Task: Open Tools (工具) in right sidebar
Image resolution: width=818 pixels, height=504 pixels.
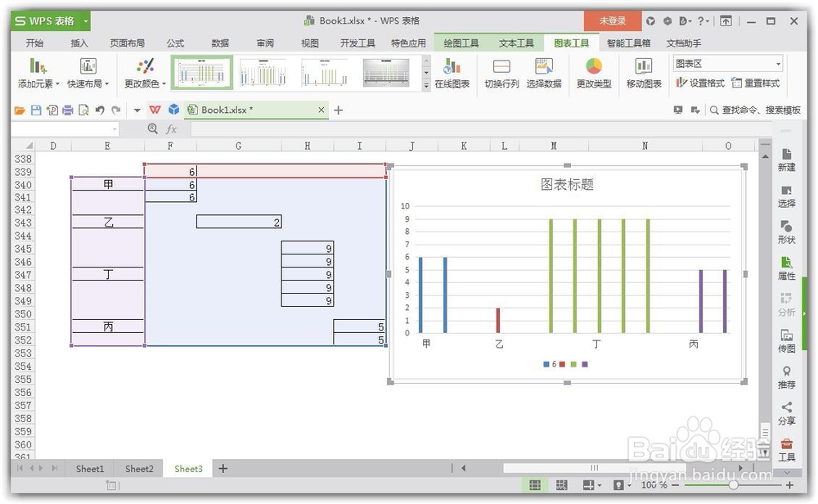Action: coord(786,450)
